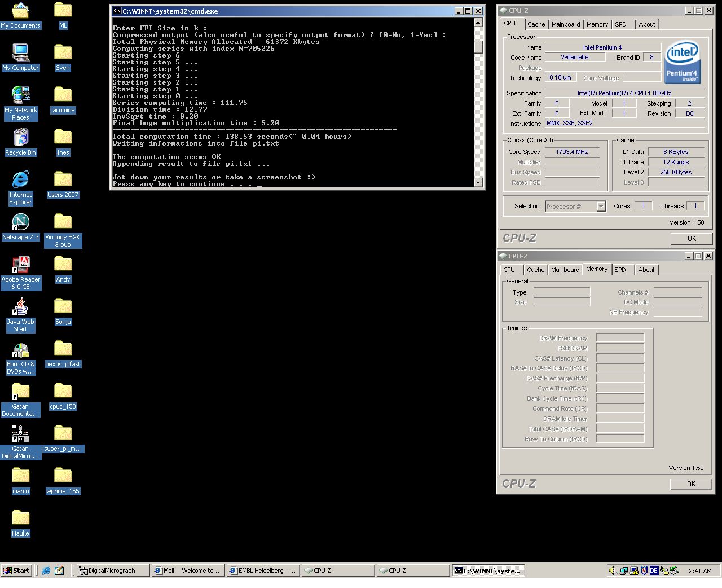This screenshot has width=722, height=588.
Task: Open the Hauke folder
Action: click(x=20, y=523)
